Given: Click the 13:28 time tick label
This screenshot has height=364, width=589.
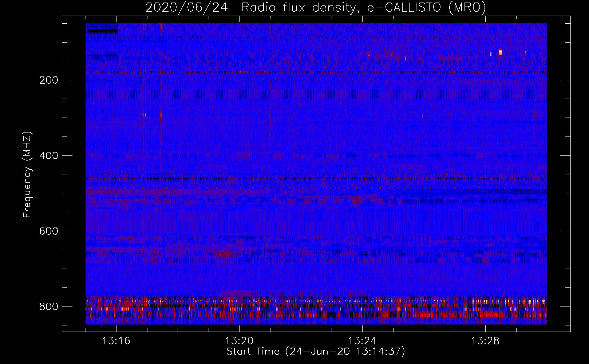Looking at the screenshot, I should (x=485, y=341).
